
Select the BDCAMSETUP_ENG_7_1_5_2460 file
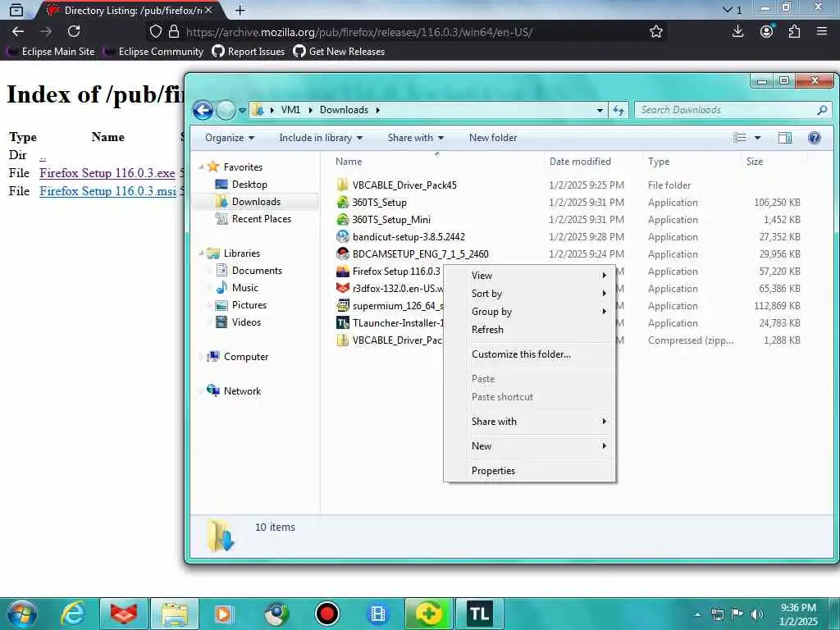coord(420,254)
